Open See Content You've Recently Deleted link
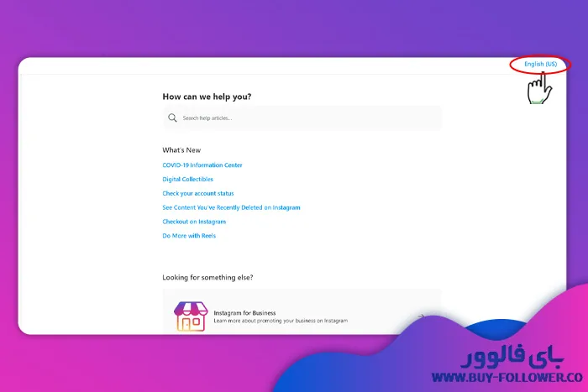 click(x=231, y=207)
